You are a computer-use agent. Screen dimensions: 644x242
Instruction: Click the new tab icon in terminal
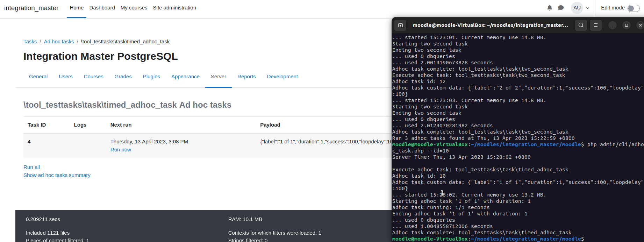[x=401, y=25]
